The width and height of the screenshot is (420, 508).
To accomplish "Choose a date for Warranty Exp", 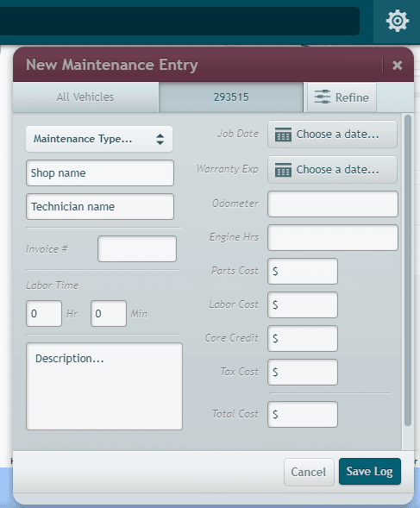I will tap(332, 169).
